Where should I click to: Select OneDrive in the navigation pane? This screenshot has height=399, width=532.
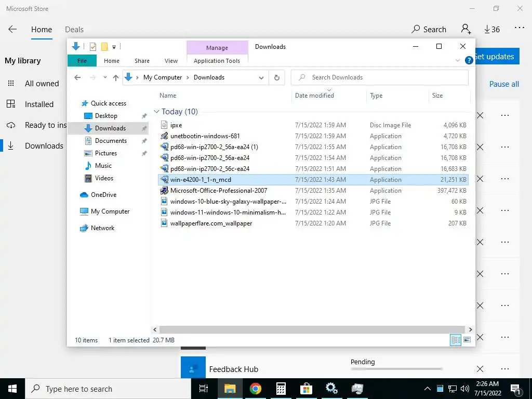click(x=103, y=195)
